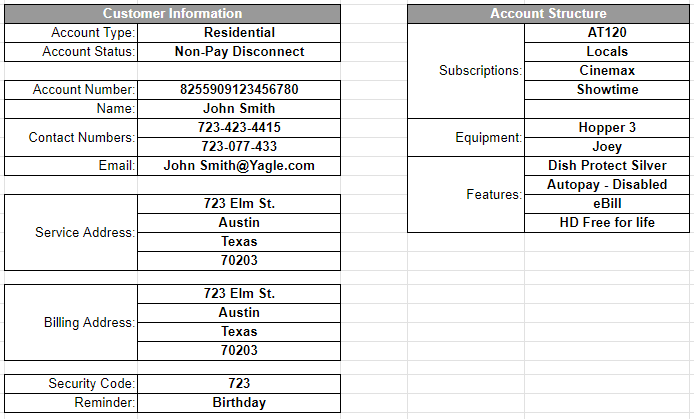The width and height of the screenshot is (694, 419).
Task: Click the John Smith name cell
Action: click(x=239, y=109)
